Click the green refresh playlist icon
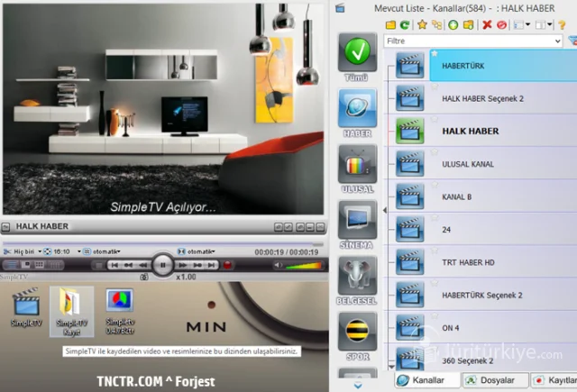The height and width of the screenshot is (392, 577). [x=405, y=24]
